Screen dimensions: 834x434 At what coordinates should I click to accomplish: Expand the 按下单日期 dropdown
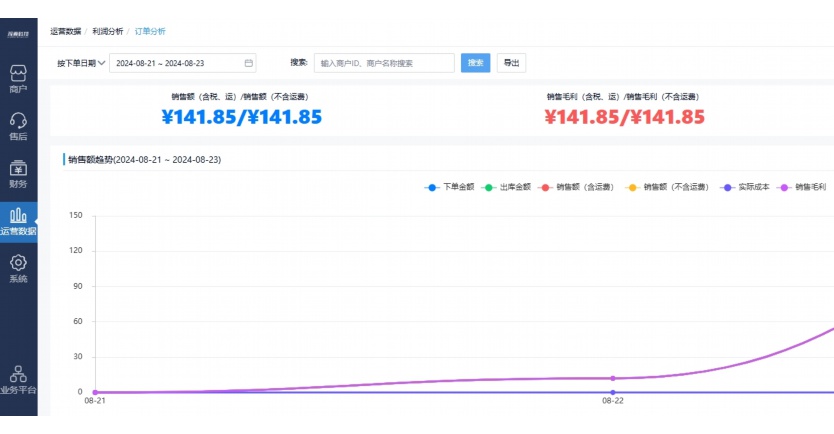tap(81, 63)
